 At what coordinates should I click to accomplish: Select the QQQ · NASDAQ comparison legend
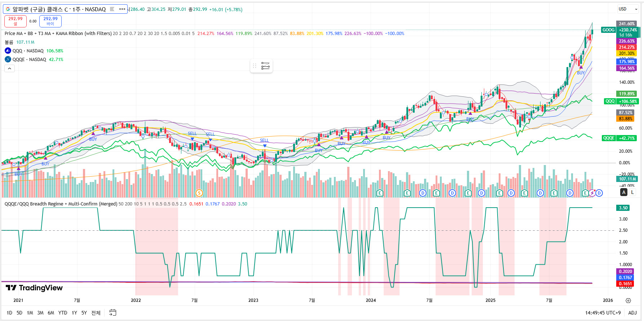(28, 51)
